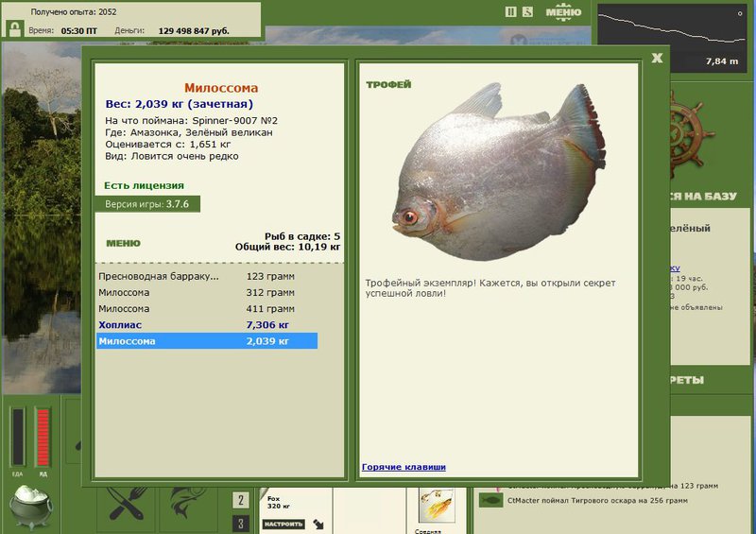
Task: Click the red ЯД level bar
Action: click(43, 437)
